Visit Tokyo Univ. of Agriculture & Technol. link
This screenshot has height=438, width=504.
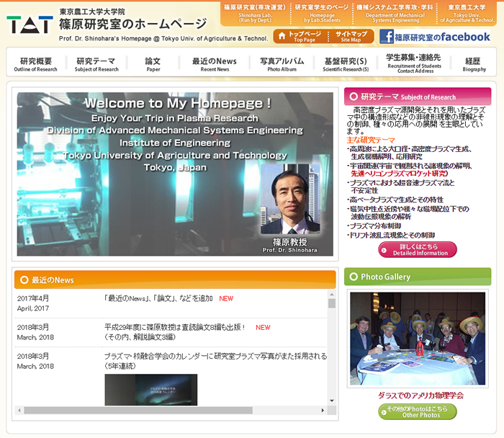tap(467, 13)
